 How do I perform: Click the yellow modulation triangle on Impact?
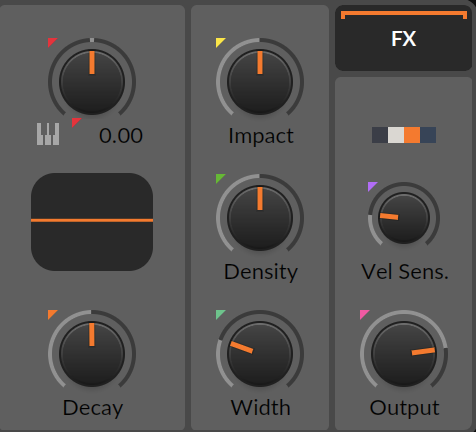220,42
